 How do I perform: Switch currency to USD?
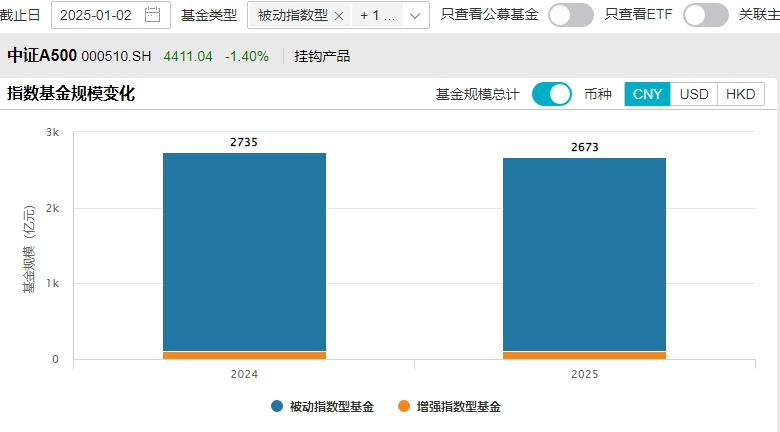(x=693, y=94)
